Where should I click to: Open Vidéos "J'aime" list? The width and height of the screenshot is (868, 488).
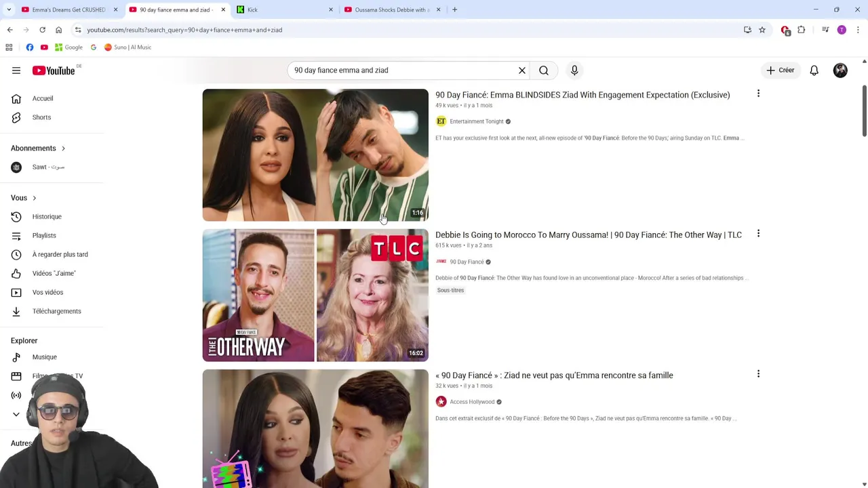53,274
